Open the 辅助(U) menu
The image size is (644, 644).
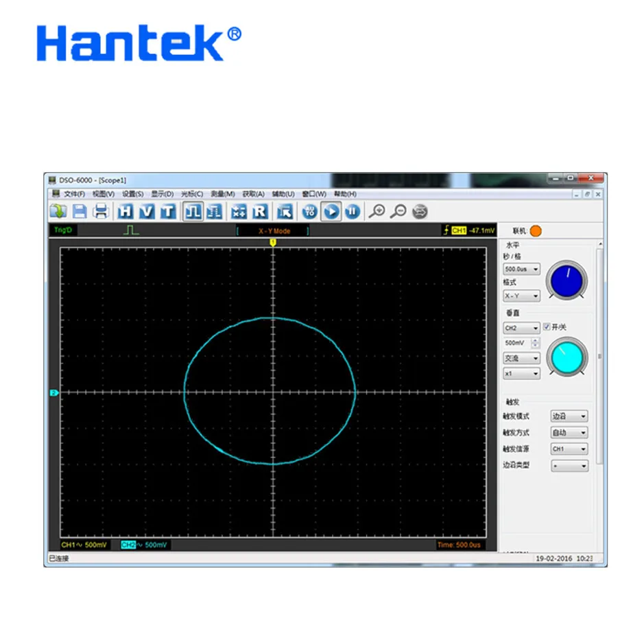click(283, 194)
